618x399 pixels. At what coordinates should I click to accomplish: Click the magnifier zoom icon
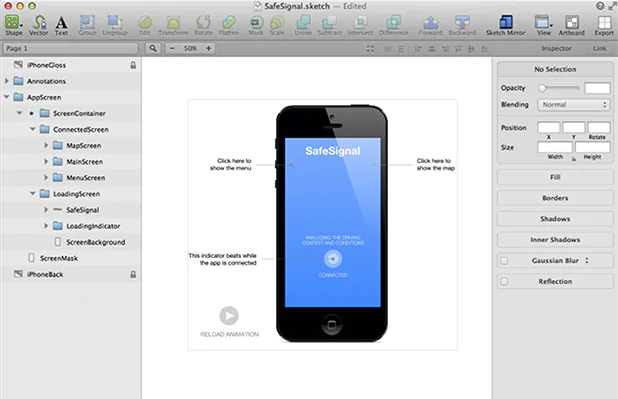pos(153,48)
